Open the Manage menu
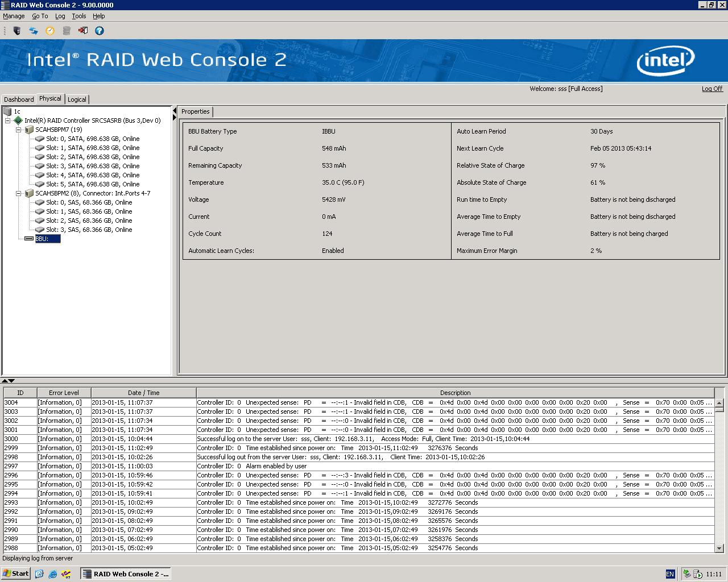Image resolution: width=728 pixels, height=582 pixels. (x=14, y=16)
